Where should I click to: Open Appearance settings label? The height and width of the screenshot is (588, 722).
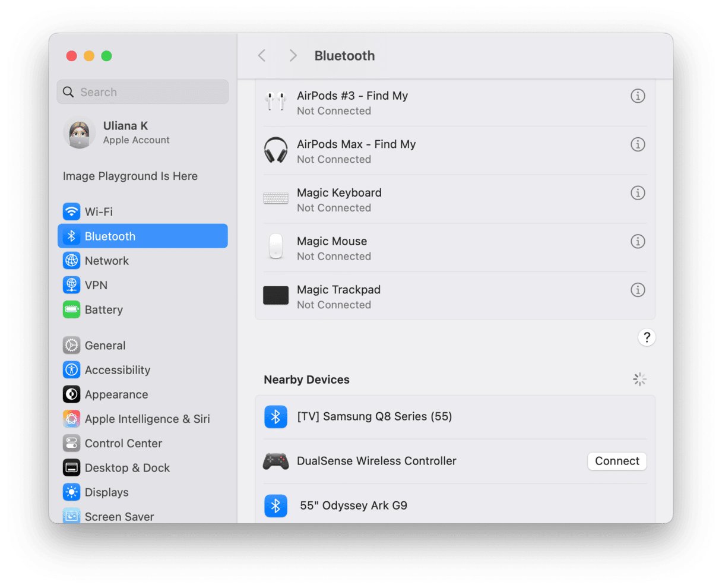116,394
